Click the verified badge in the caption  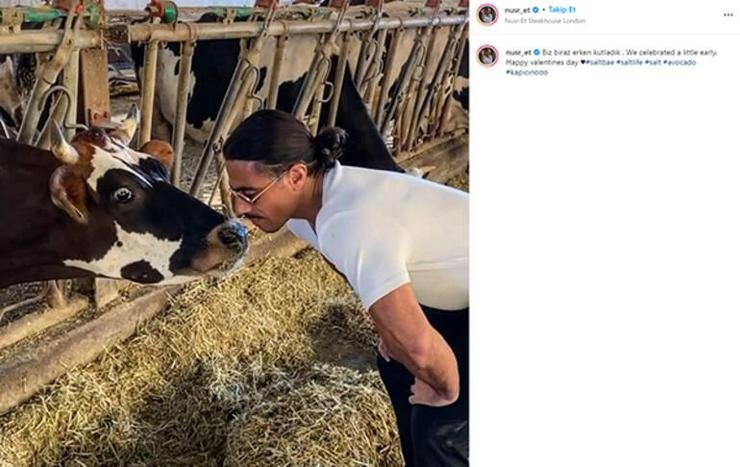[x=536, y=52]
